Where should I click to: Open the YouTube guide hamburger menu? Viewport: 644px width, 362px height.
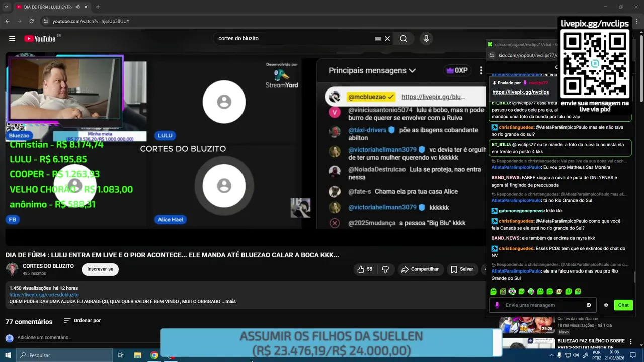[12, 39]
